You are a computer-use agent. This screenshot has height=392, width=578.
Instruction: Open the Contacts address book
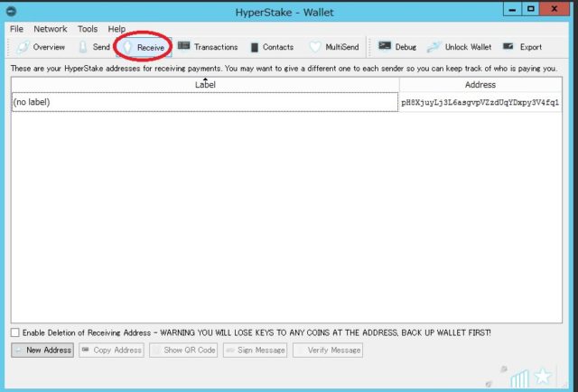272,47
